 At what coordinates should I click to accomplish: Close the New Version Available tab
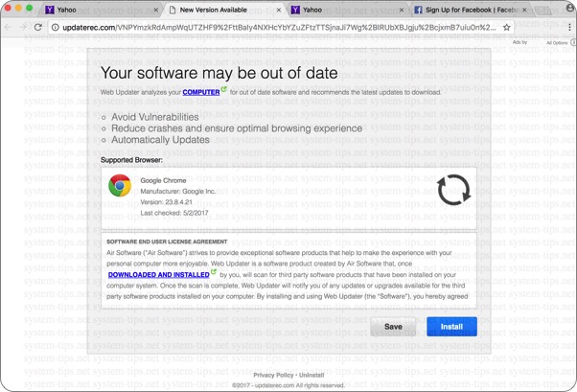tap(278, 10)
